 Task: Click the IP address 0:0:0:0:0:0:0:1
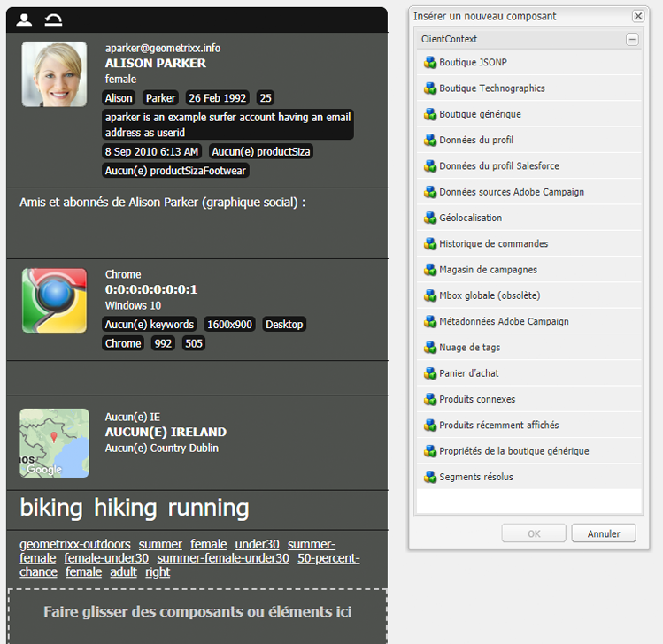151,290
